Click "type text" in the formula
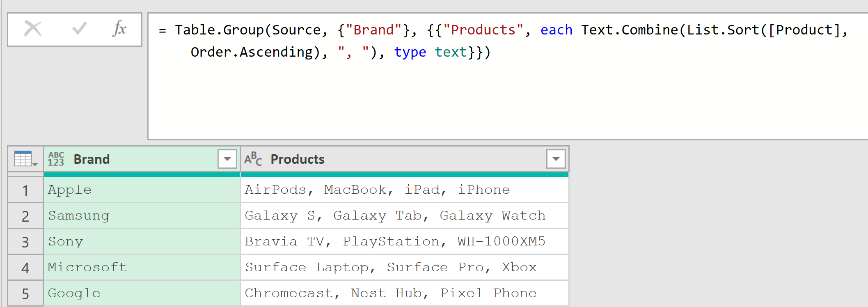 [430, 52]
